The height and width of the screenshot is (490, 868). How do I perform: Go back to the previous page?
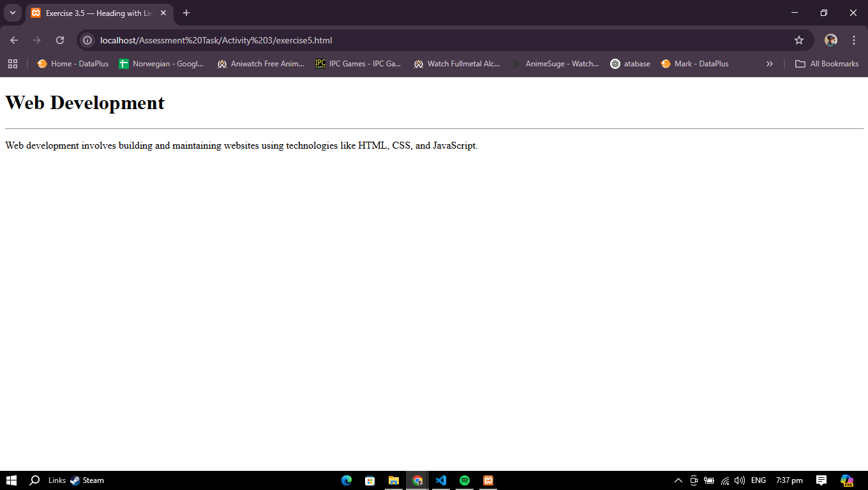click(x=14, y=40)
